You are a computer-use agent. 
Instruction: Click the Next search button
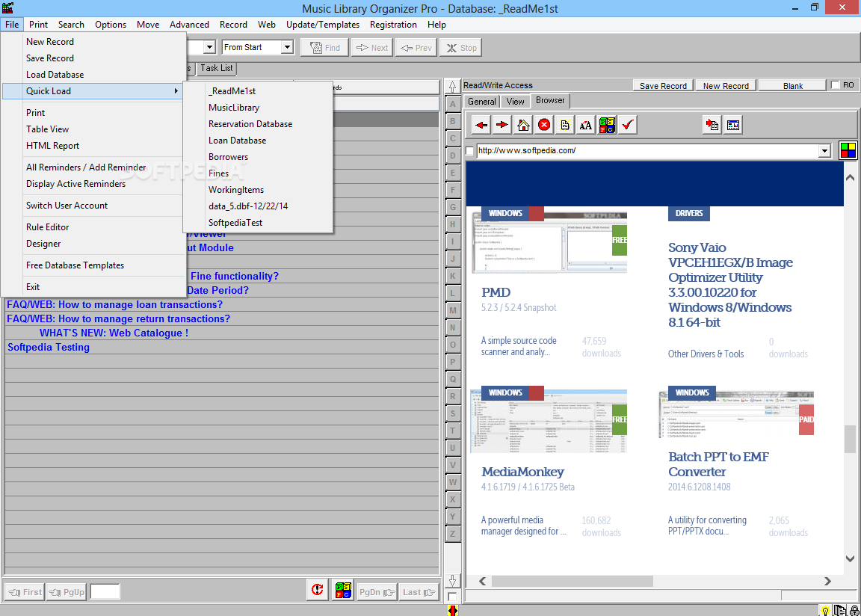point(372,48)
